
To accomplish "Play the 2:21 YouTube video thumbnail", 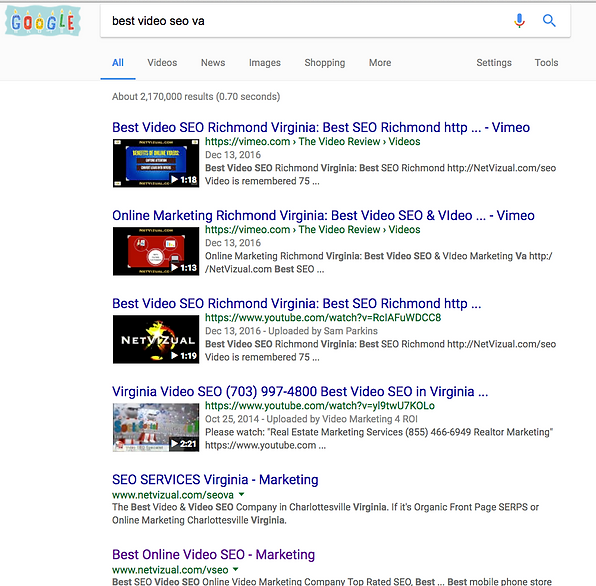I will point(156,428).
